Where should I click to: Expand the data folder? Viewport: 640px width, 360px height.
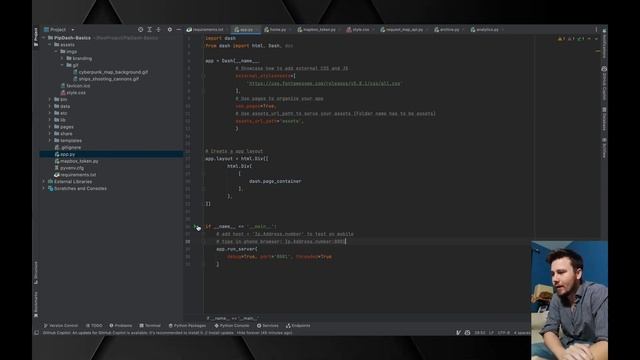pyautogui.click(x=50, y=106)
